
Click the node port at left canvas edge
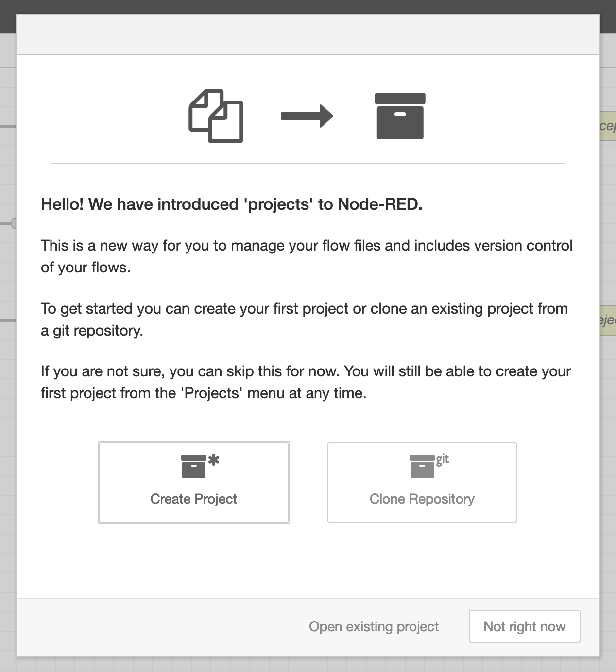(x=14, y=223)
